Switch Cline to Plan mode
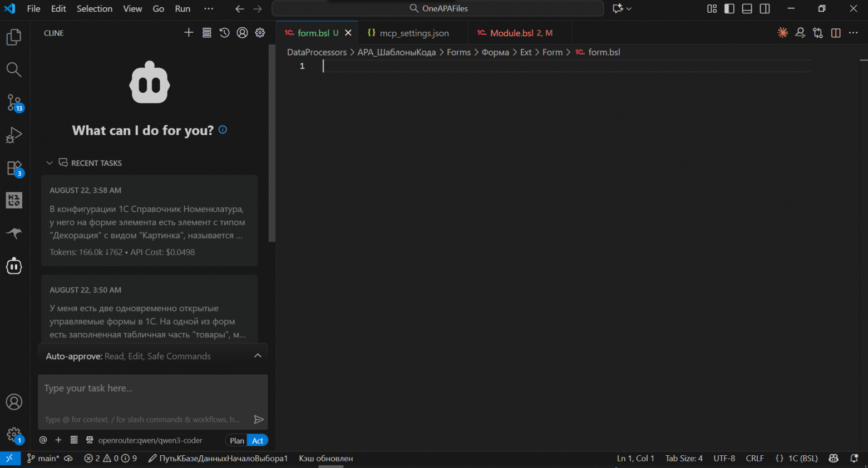868x468 pixels. [236, 440]
